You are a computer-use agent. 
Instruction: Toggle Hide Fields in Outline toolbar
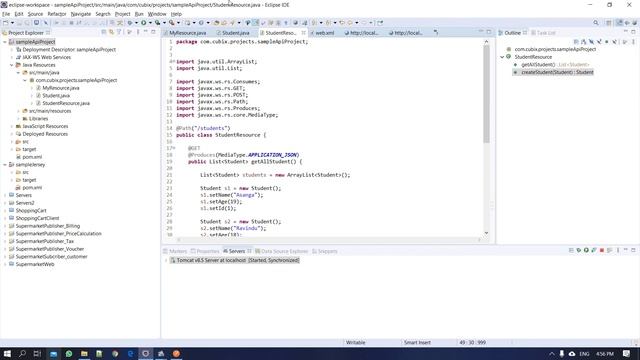(x=591, y=42)
